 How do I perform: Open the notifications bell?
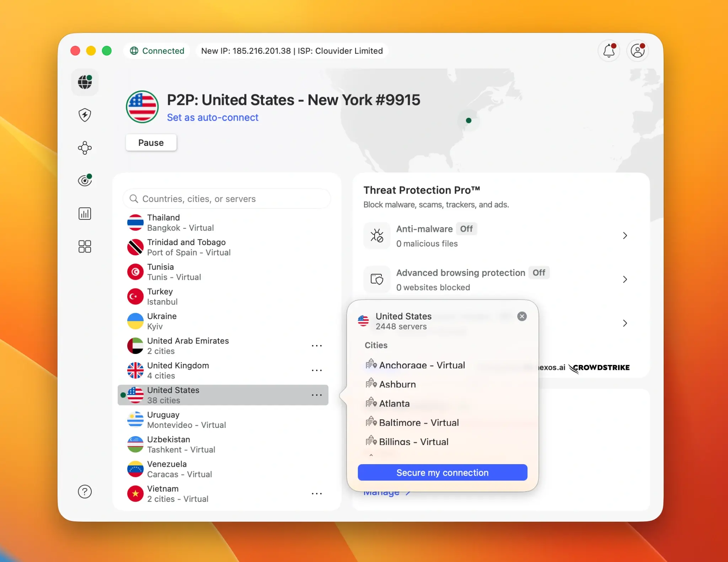609,51
